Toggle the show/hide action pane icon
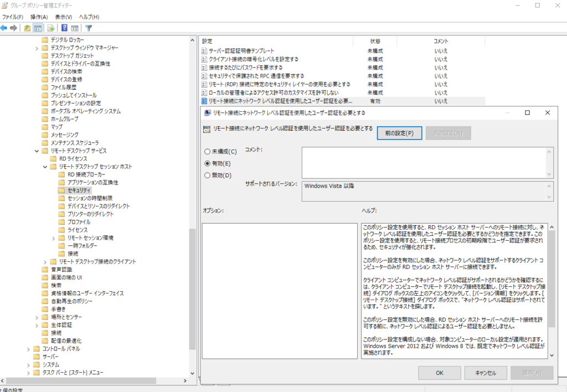Screen dimensions: 567x392 tap(75, 28)
